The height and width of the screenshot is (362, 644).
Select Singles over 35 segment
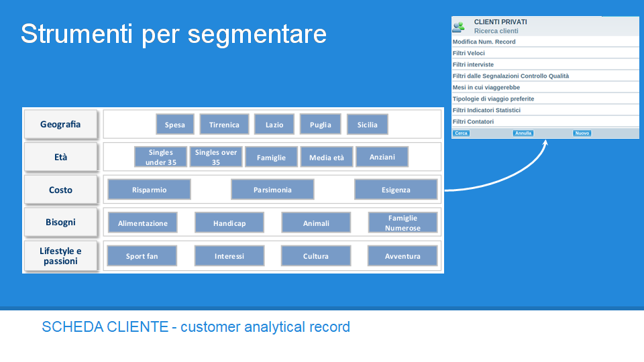click(x=216, y=157)
